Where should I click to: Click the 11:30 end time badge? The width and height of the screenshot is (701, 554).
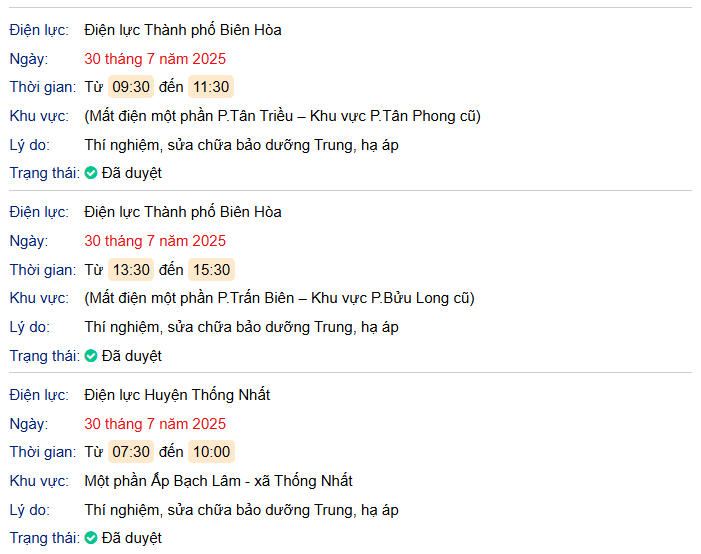coord(211,87)
